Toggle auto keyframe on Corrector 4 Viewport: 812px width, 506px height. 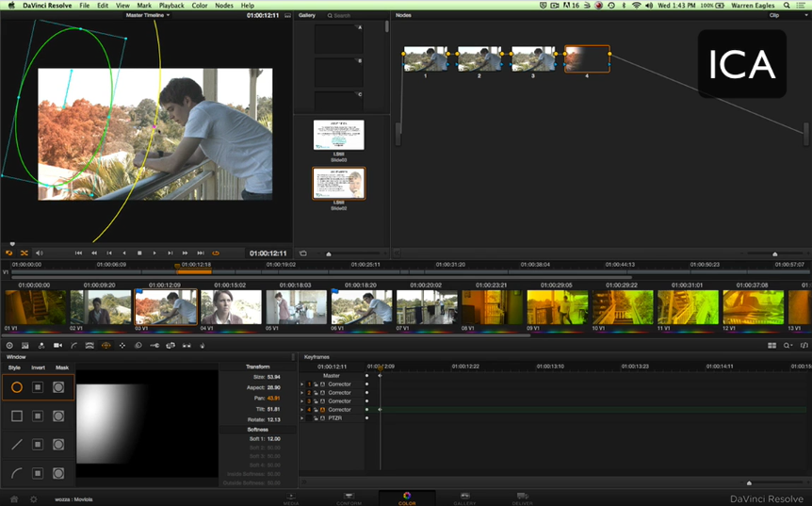[x=322, y=410]
